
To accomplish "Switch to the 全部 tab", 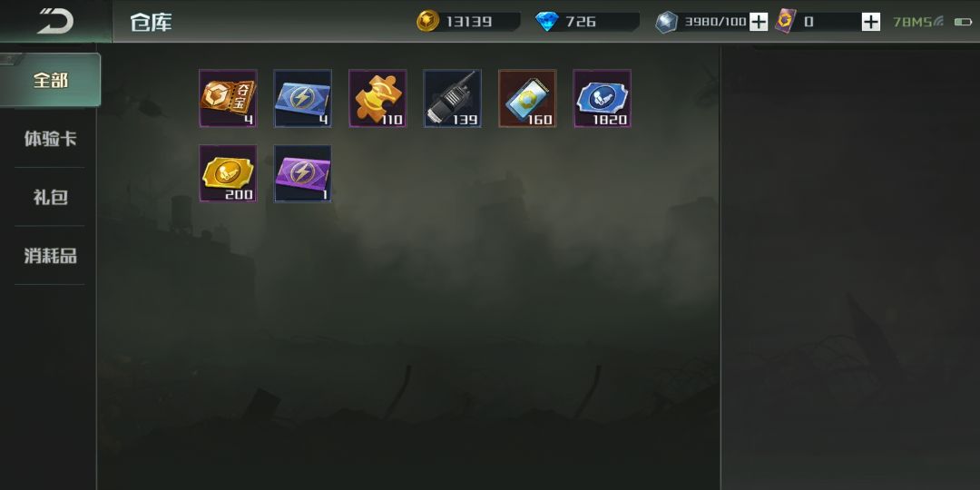I will pos(50,80).
